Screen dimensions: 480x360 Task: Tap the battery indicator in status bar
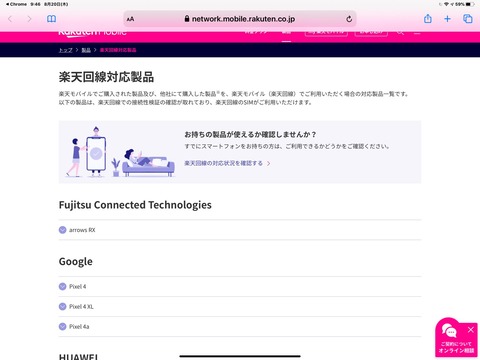tap(470, 4)
